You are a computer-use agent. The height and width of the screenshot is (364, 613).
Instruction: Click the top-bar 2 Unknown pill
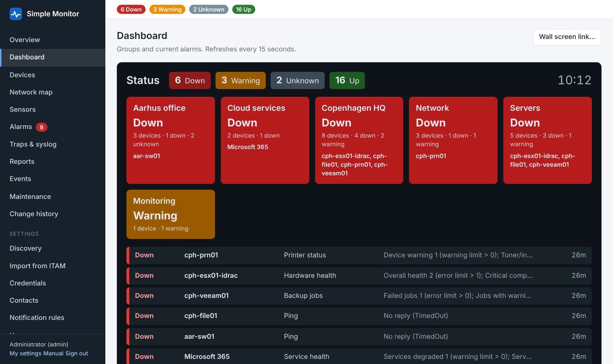click(x=209, y=9)
